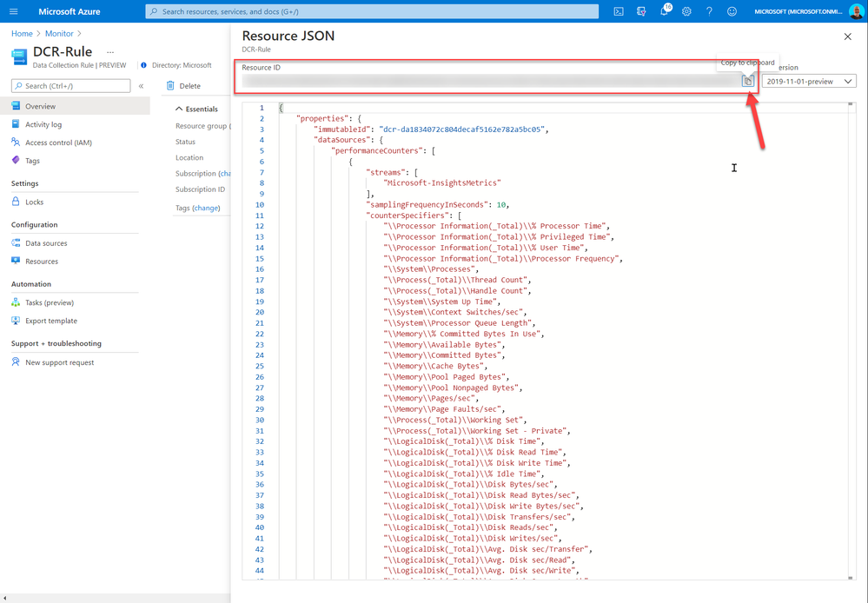Image resolution: width=868 pixels, height=603 pixels.
Task: Copy Resource ID to clipboard
Action: [748, 81]
